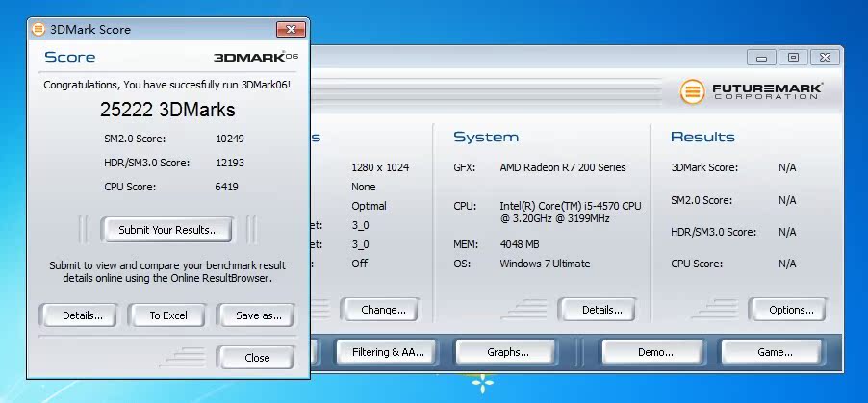Screen dimensions: 868x403
Task: Close the main 3DMark06 window with X
Action: (x=825, y=58)
